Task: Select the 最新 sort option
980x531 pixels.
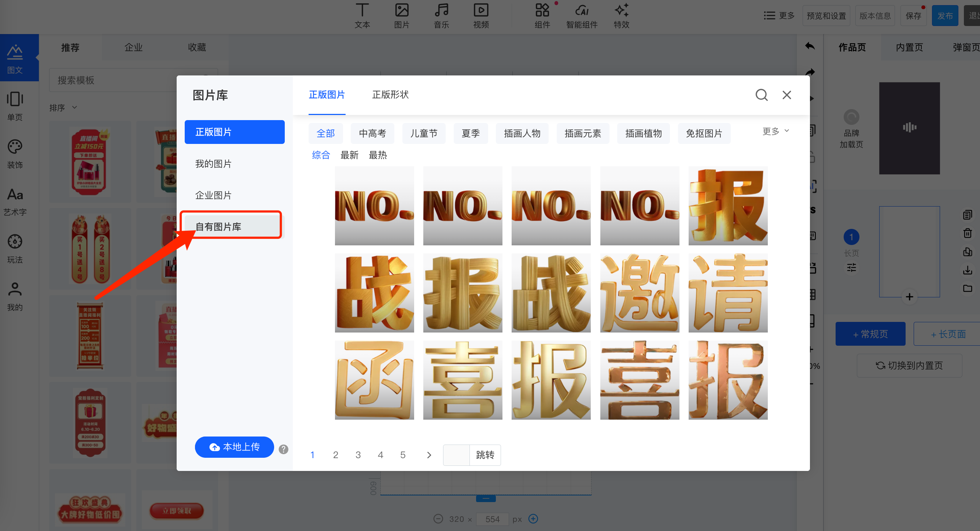Action: [x=349, y=155]
